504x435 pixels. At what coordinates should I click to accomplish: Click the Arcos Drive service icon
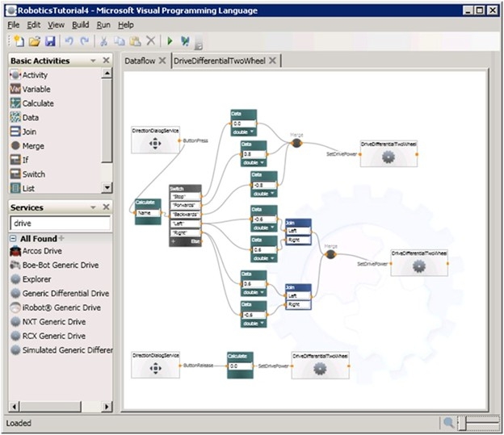pyautogui.click(x=15, y=251)
